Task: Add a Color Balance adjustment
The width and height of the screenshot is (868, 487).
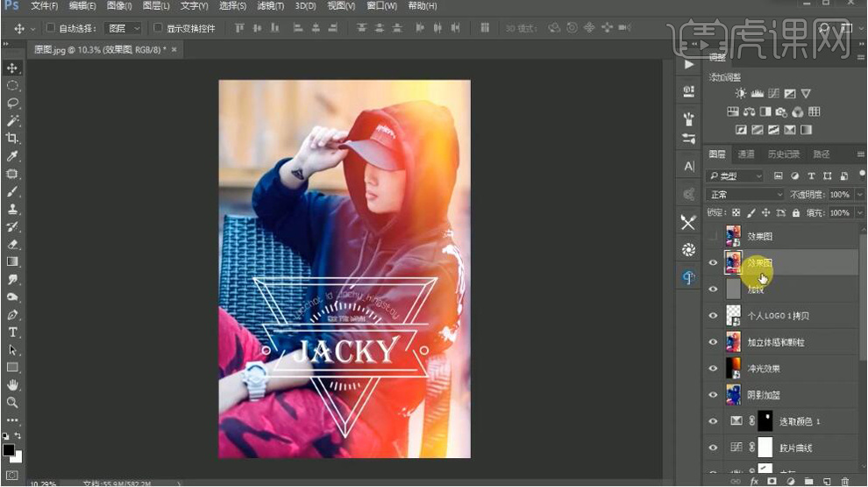Action: (x=749, y=112)
